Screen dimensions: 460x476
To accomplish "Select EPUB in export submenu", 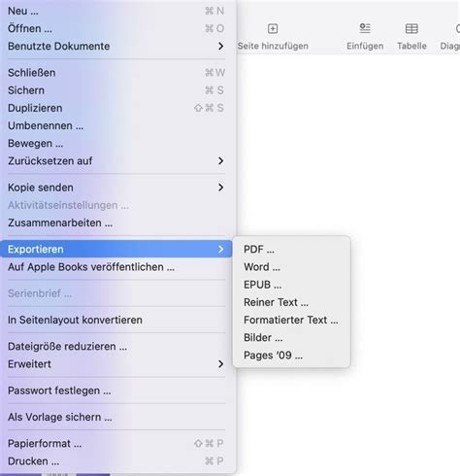I will click(x=291, y=285).
